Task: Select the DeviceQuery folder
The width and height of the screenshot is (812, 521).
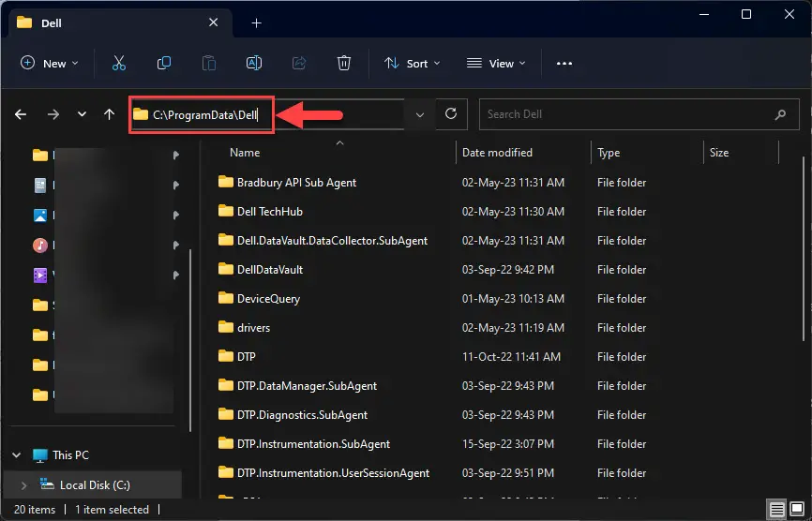Action: coord(268,299)
